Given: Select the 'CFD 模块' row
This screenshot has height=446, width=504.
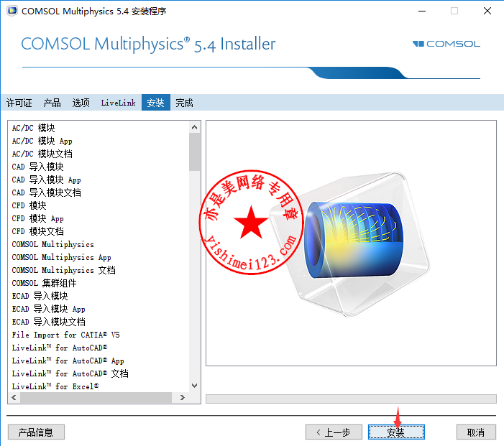Looking at the screenshot, I should point(100,205).
